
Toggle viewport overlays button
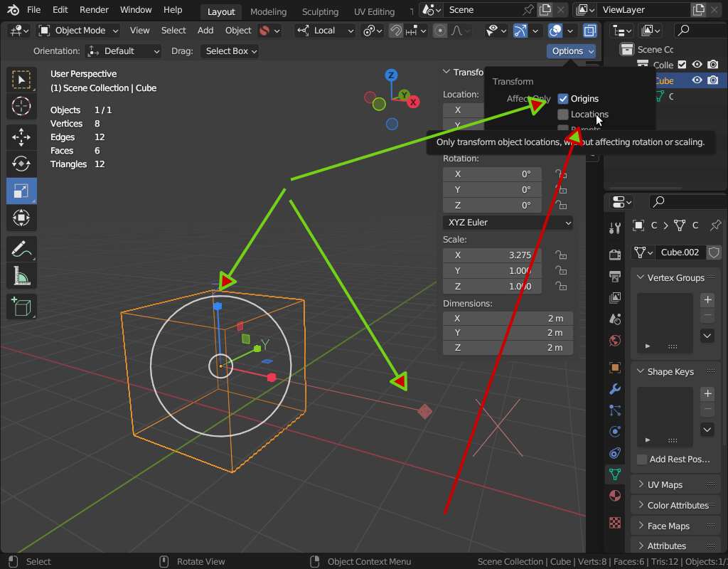555,31
